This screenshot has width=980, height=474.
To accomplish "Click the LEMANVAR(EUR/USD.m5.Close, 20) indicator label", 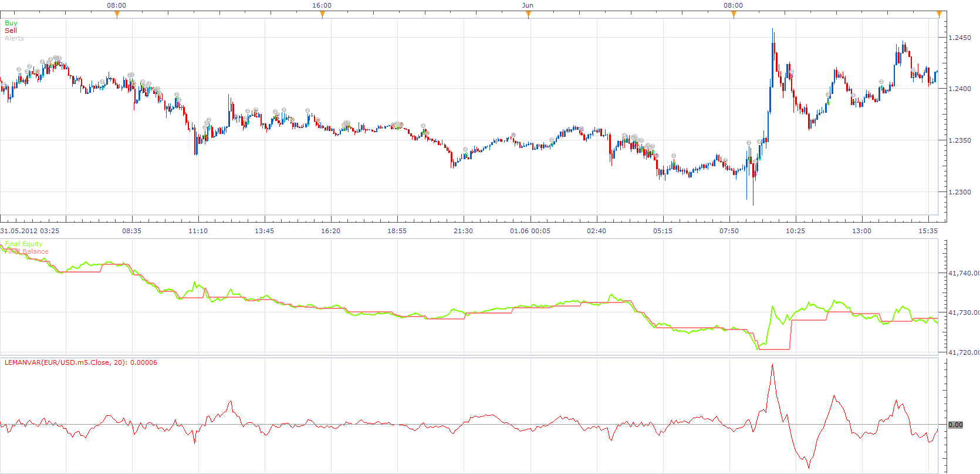I will [81, 362].
